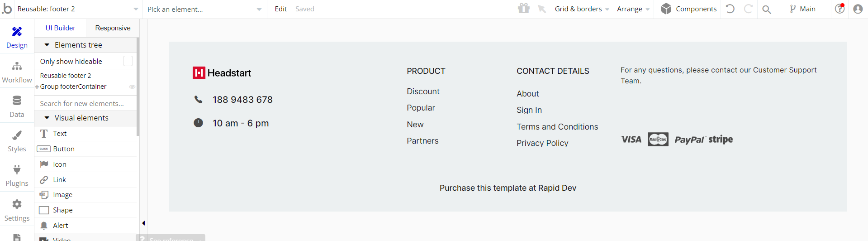Toggle visibility eye for Group footerContainer
Screen dimensions: 868x241
pos(132,87)
